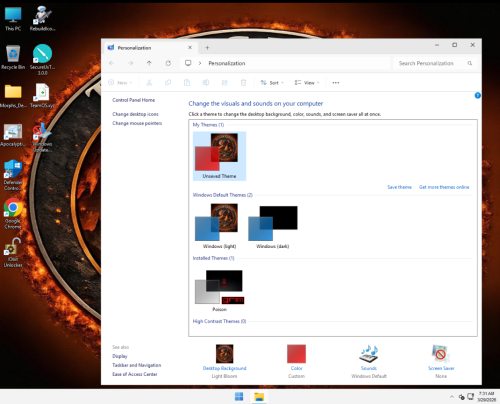Viewport: 500px width, 404px height.
Task: Select the Windows (dark) theme thumbnail
Action: (273, 227)
